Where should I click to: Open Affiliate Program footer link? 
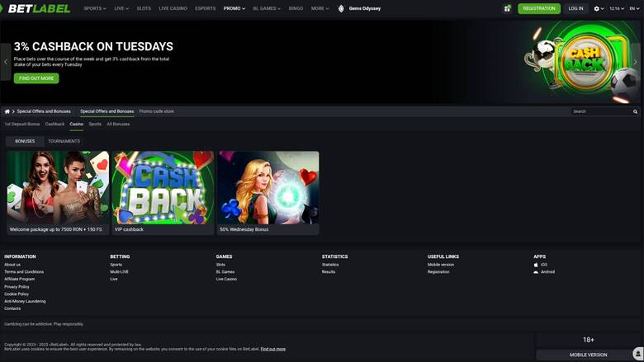(x=19, y=280)
